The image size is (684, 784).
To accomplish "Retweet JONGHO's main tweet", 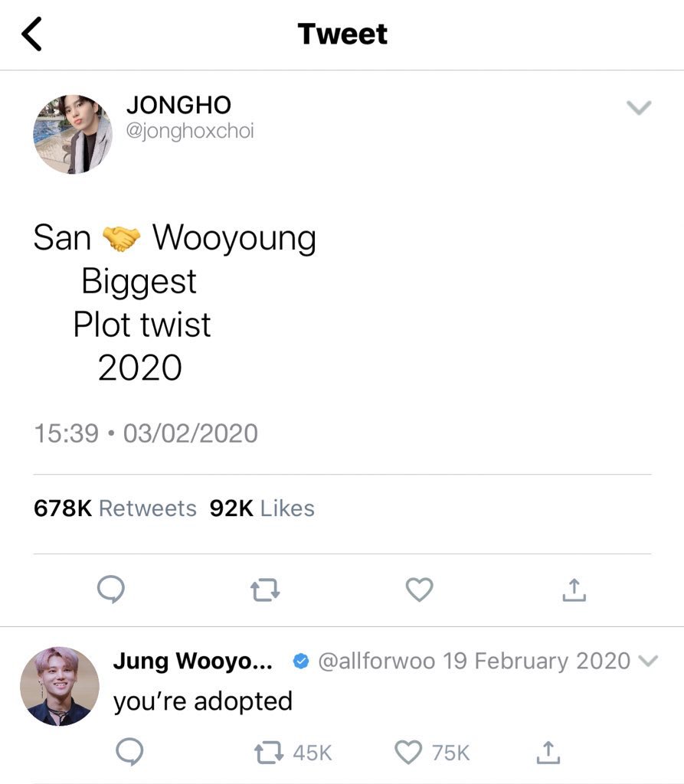I will coord(265,590).
